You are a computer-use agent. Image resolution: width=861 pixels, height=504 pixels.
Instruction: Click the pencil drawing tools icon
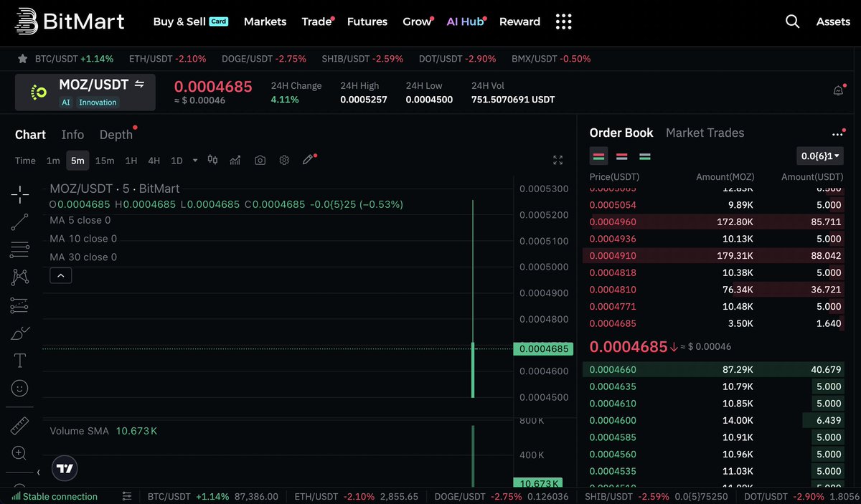[x=308, y=160]
